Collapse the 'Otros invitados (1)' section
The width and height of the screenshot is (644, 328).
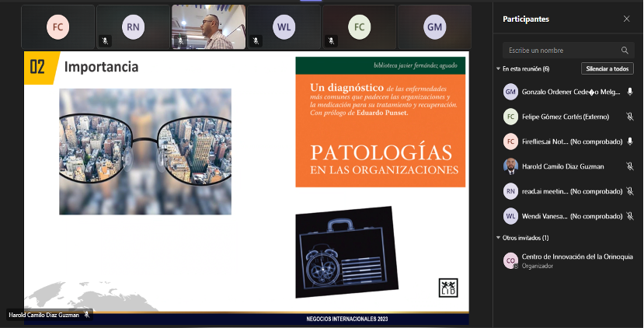click(498, 238)
